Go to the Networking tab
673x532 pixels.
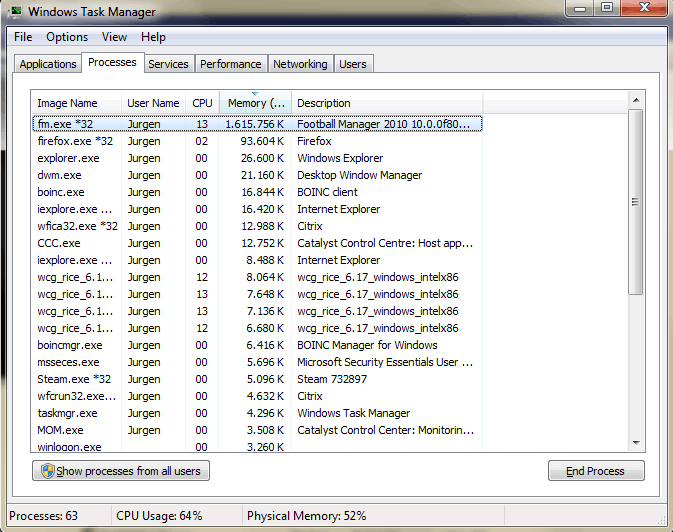point(300,64)
